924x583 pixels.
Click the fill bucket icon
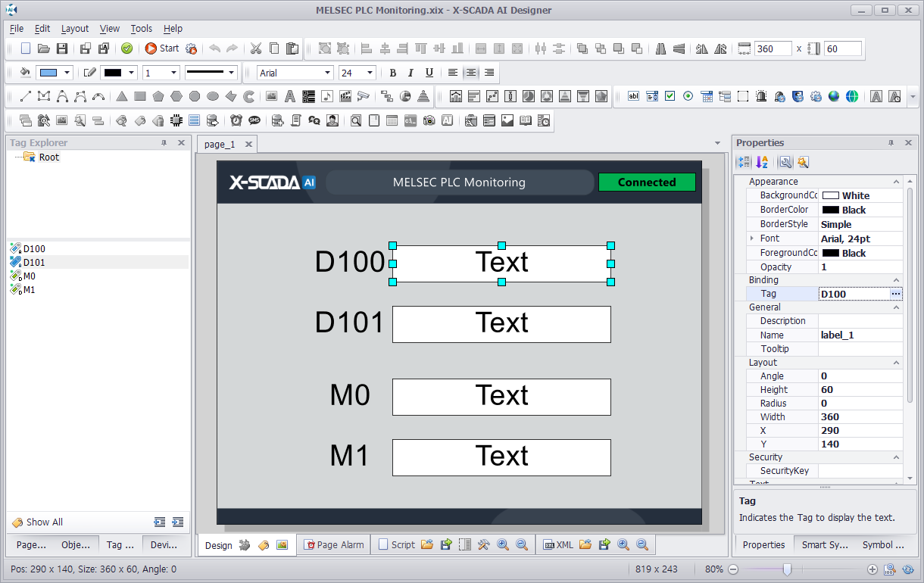pos(25,73)
